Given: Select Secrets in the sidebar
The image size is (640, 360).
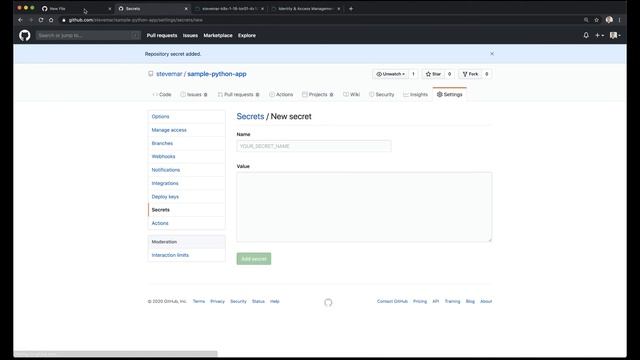Looking at the screenshot, I should (187, 210).
